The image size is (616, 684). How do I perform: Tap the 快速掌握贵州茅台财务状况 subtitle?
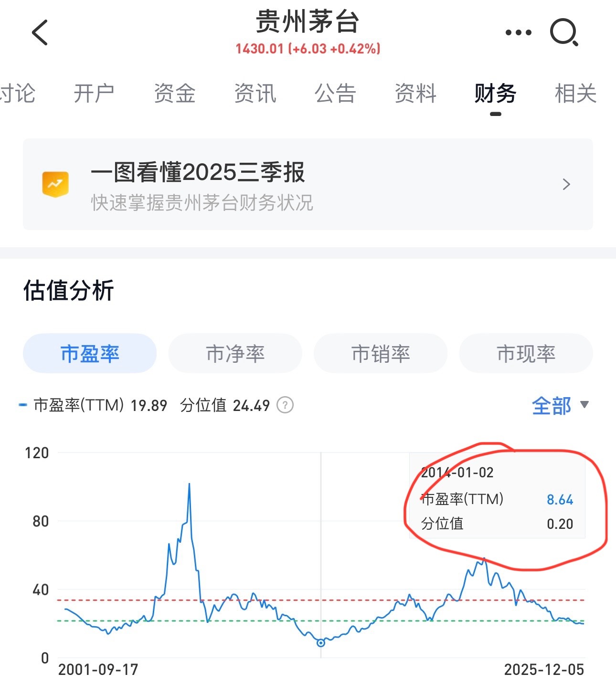(202, 203)
